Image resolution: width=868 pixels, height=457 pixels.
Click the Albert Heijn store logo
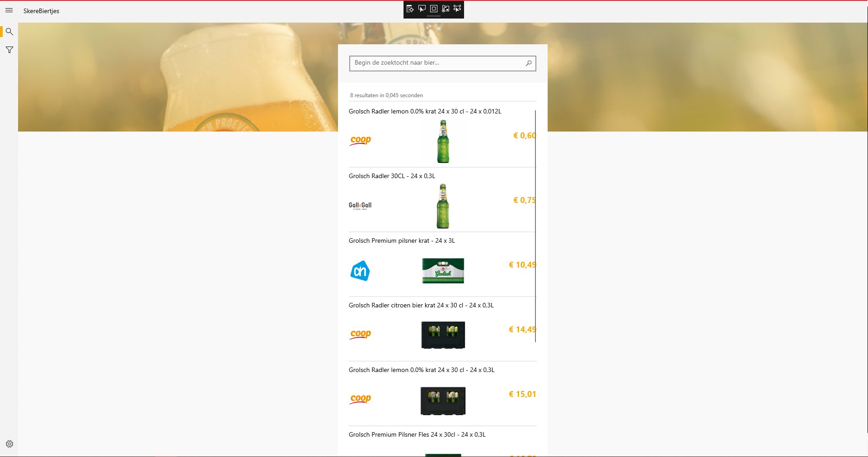point(360,271)
